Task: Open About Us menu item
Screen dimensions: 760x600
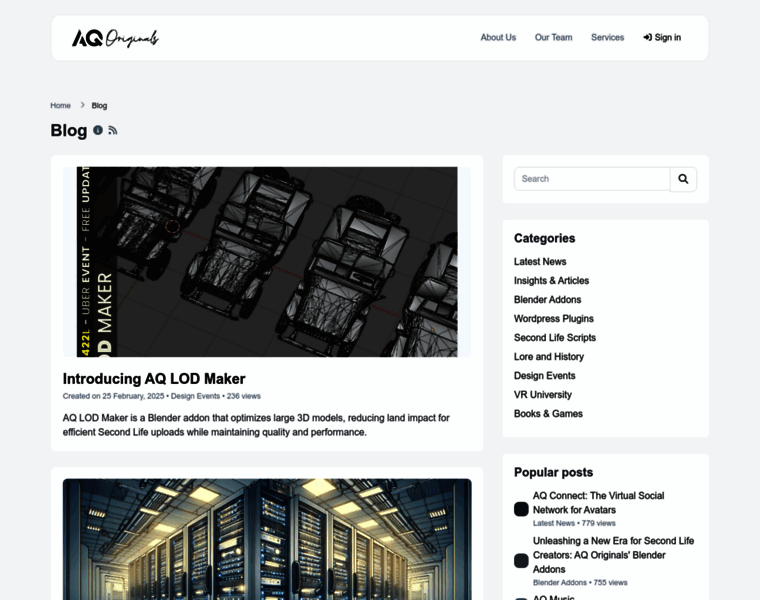Action: pos(498,37)
